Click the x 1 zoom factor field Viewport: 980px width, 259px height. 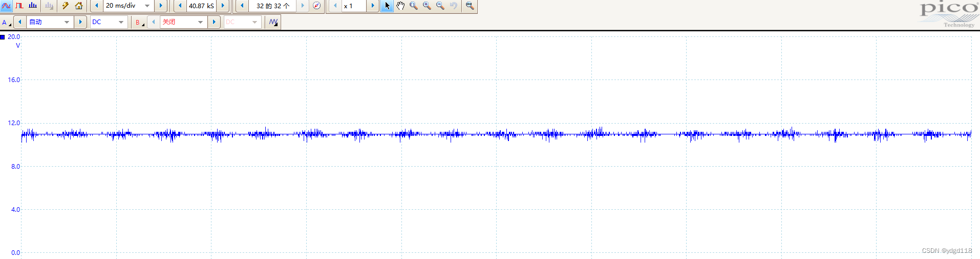(354, 6)
